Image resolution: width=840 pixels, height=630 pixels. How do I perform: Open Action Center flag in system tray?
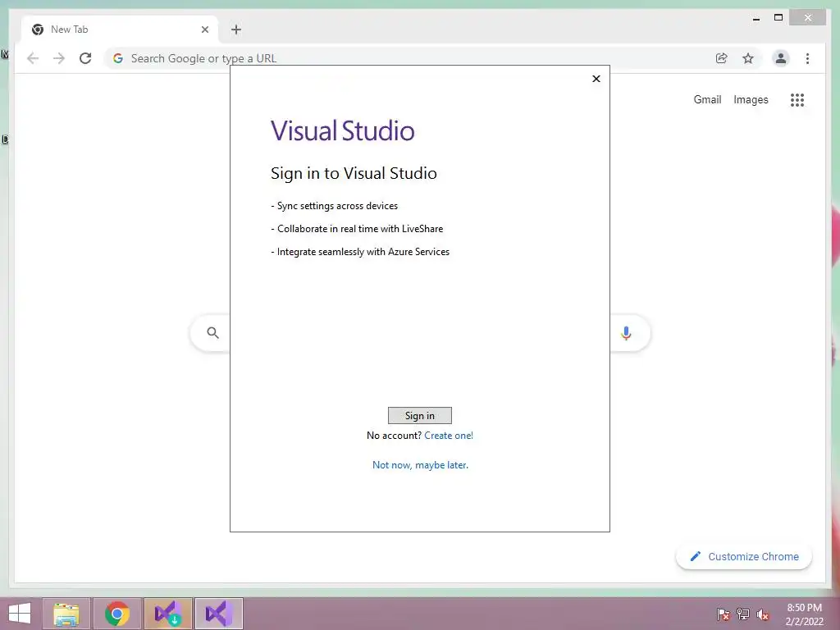pyautogui.click(x=723, y=614)
